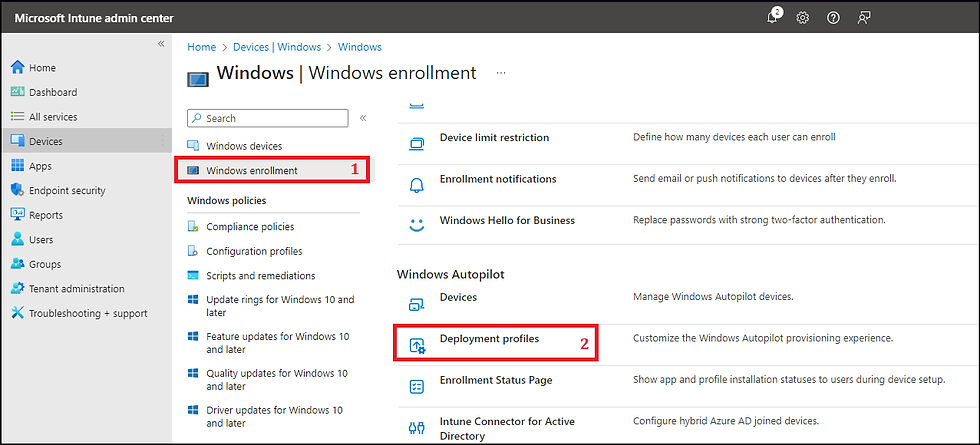Image resolution: width=980 pixels, height=445 pixels.
Task: Click the Apps grid icon
Action: click(x=18, y=166)
